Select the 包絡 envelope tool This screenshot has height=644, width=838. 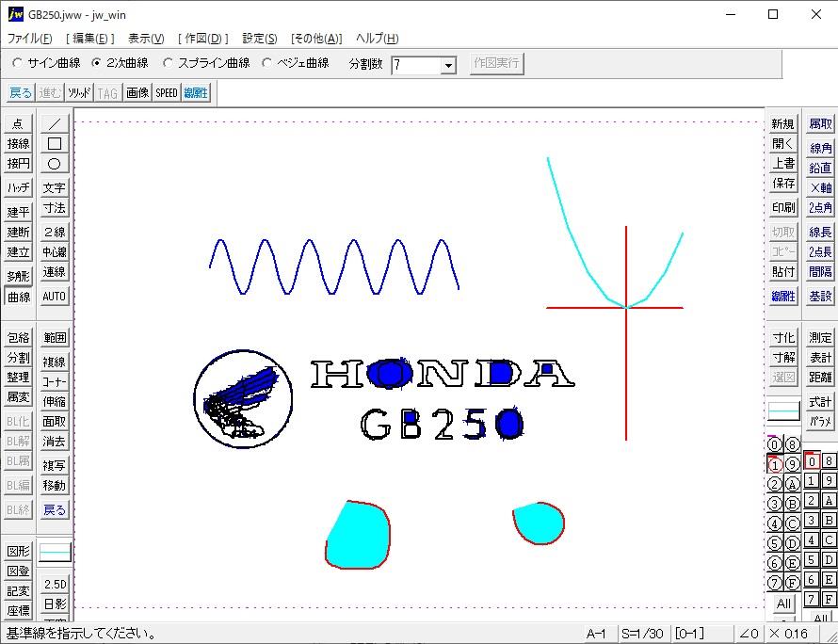(x=18, y=338)
